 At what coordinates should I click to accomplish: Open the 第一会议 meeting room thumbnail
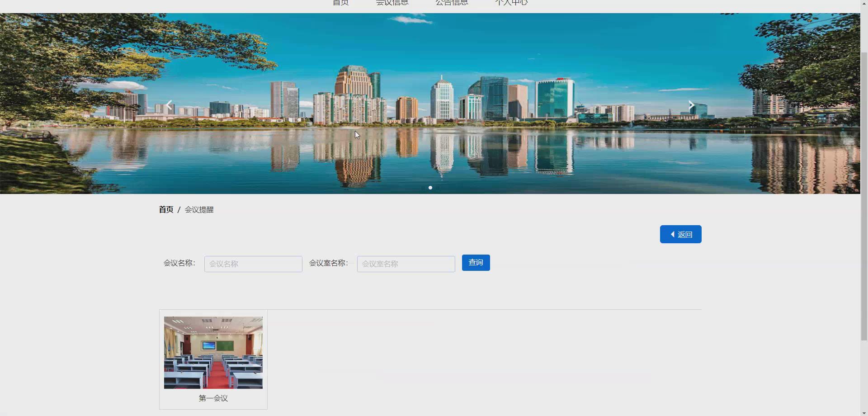pos(213,353)
